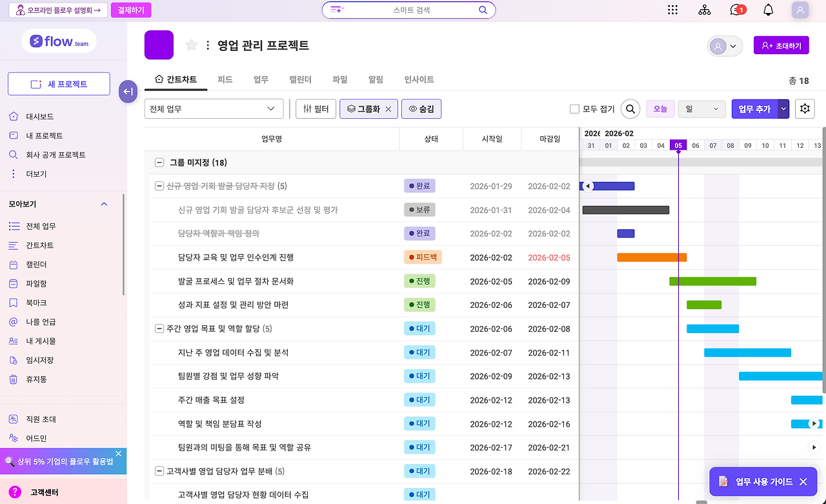
Task: Switch to the 피드 tab
Action: click(225, 79)
